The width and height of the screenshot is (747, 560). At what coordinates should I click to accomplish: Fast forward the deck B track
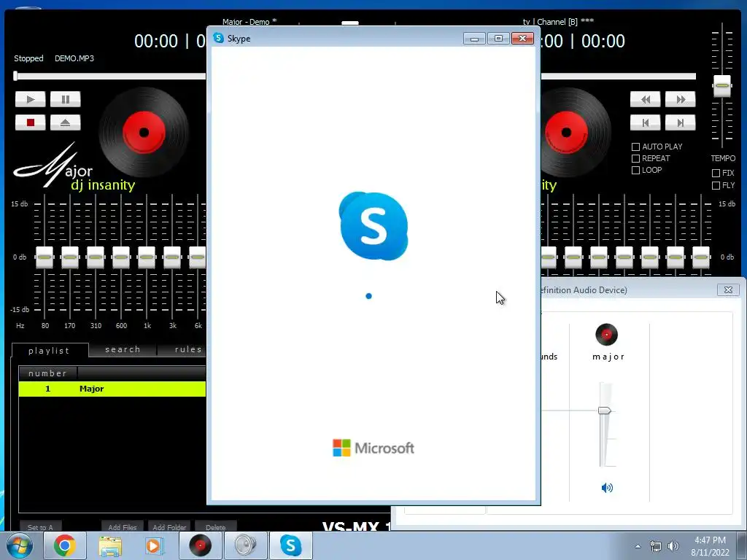tap(681, 99)
